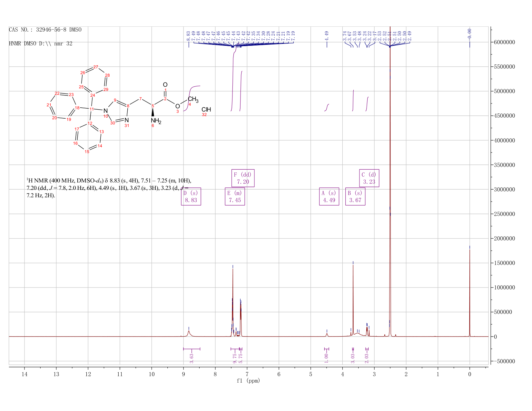This screenshot has width=532, height=411.
Task: Click the 'f1 (ppm)' axis label
Action: pyautogui.click(x=248, y=381)
